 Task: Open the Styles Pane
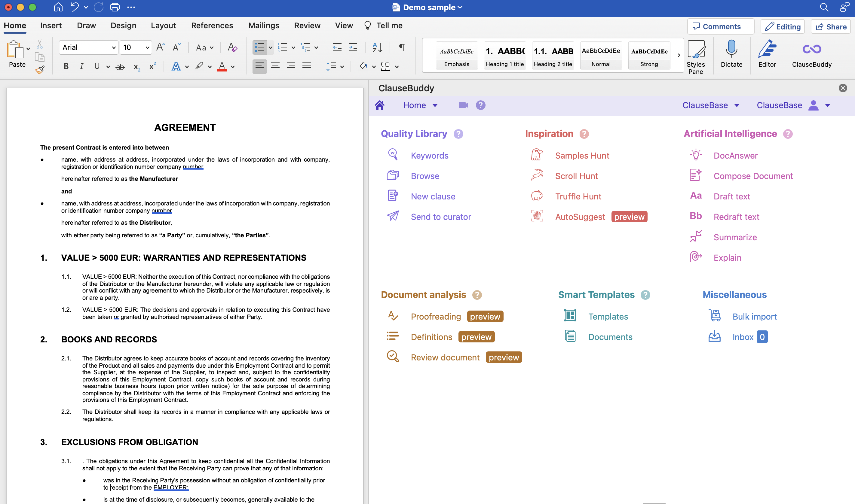coord(696,56)
